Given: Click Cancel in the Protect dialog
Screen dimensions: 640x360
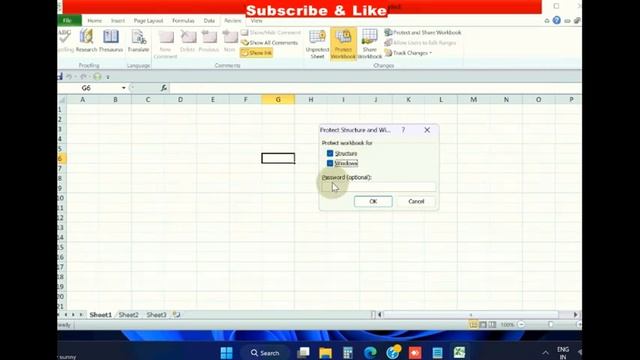Looking at the screenshot, I should [x=416, y=201].
